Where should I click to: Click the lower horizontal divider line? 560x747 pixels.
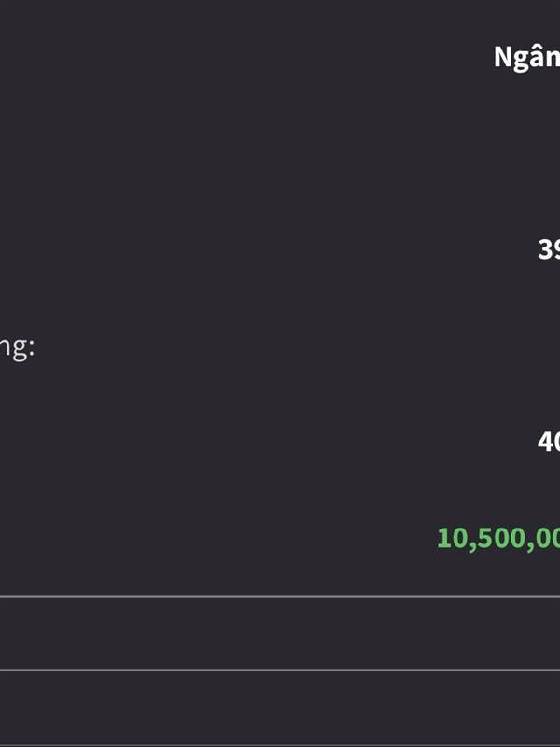tap(280, 670)
